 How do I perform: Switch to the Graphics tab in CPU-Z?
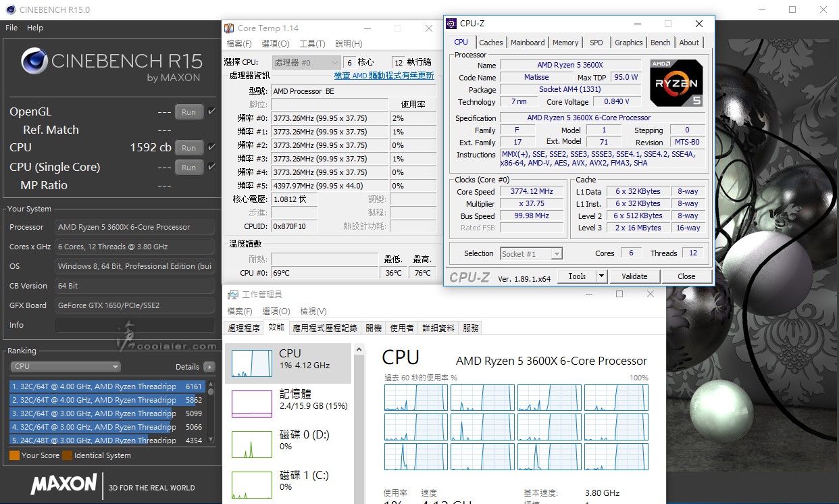(x=629, y=43)
